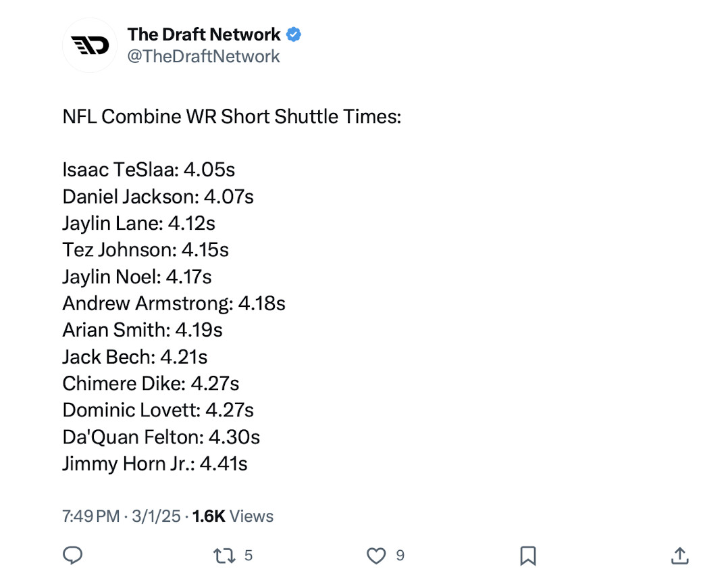The width and height of the screenshot is (728, 588).
Task: Click The Draft Network profile avatar
Action: 90,45
